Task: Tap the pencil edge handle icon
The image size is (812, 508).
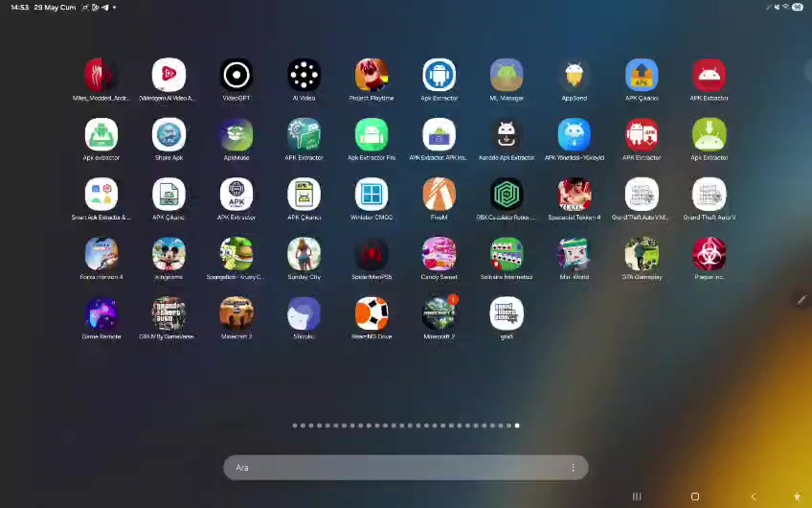Action: [801, 300]
